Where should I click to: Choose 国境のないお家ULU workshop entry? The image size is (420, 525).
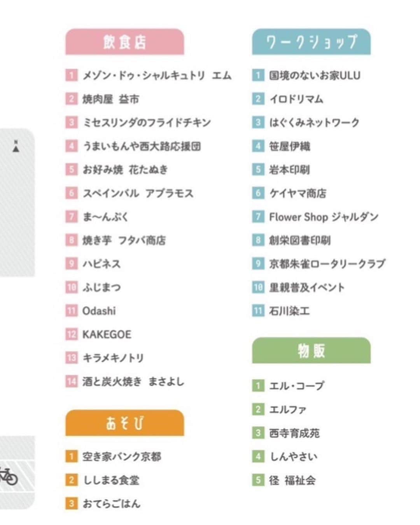click(315, 75)
